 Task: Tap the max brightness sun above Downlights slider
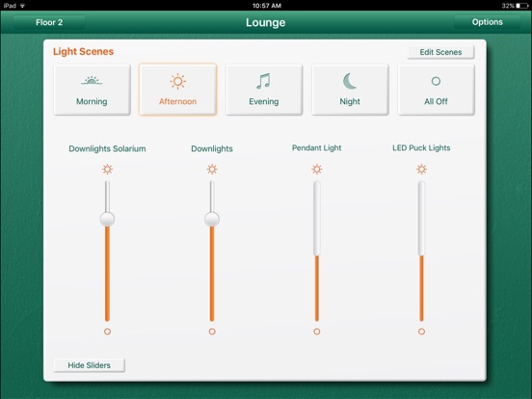pos(212,169)
